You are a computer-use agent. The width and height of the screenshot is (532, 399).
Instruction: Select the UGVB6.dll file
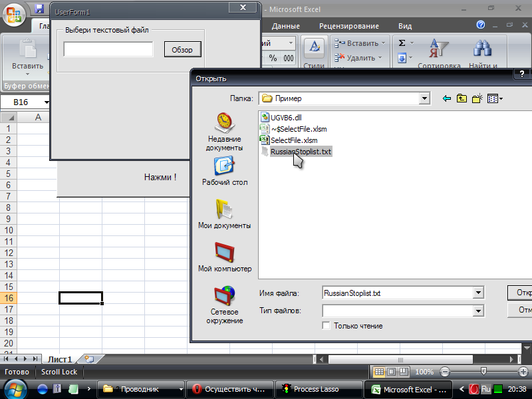(x=281, y=118)
